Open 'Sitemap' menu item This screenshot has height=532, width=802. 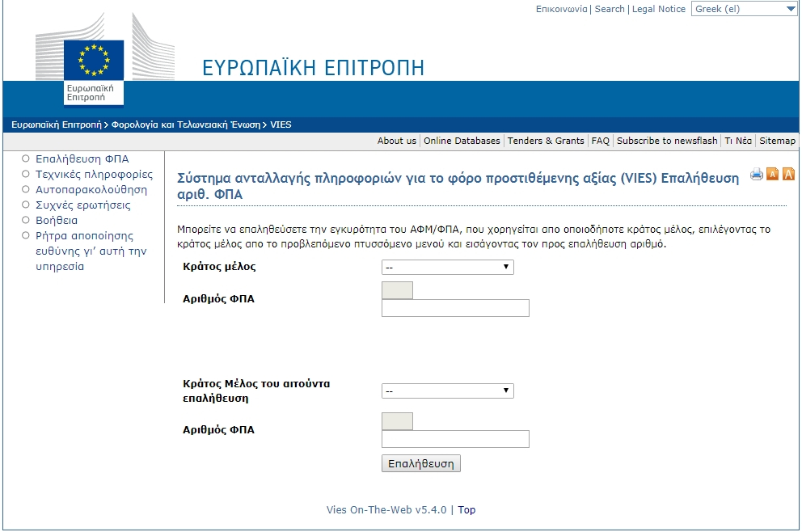pos(777,141)
